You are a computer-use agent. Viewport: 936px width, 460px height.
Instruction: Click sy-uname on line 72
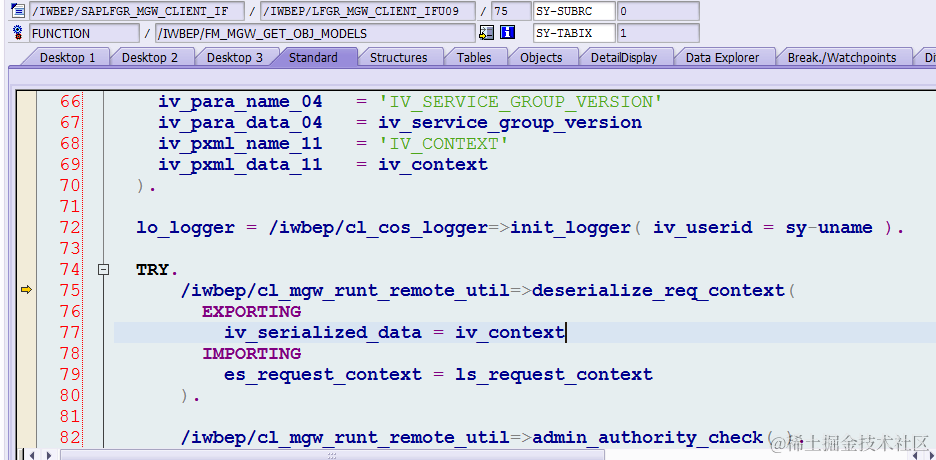click(x=829, y=228)
